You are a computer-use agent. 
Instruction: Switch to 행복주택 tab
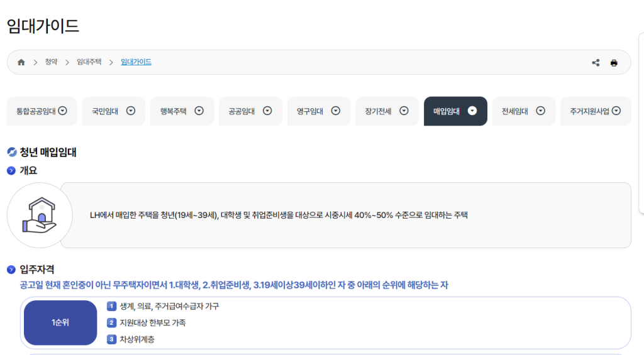click(182, 111)
